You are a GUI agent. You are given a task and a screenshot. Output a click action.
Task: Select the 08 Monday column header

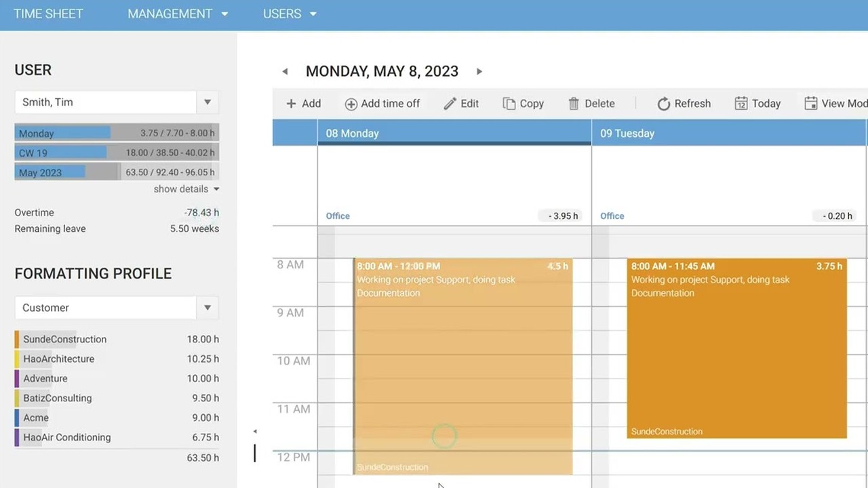(454, 133)
